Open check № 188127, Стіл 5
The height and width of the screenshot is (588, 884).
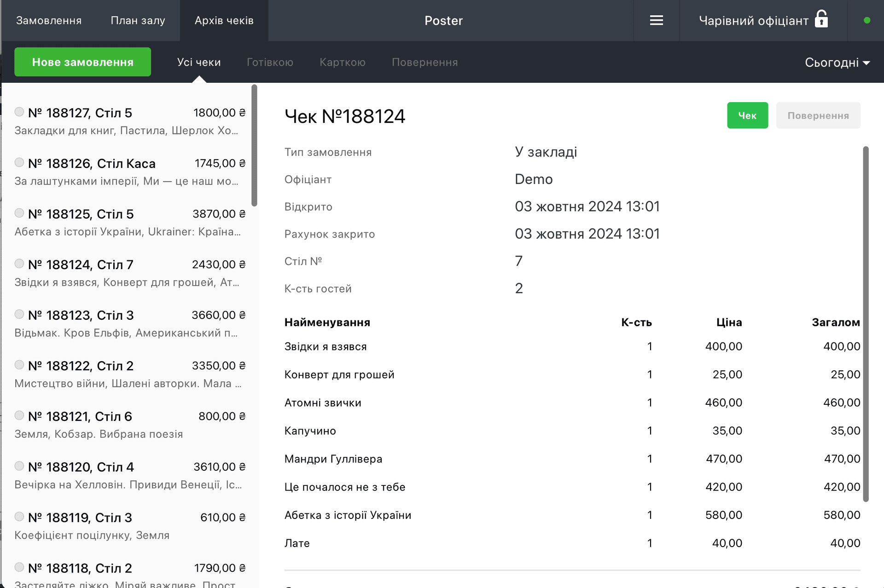(130, 121)
